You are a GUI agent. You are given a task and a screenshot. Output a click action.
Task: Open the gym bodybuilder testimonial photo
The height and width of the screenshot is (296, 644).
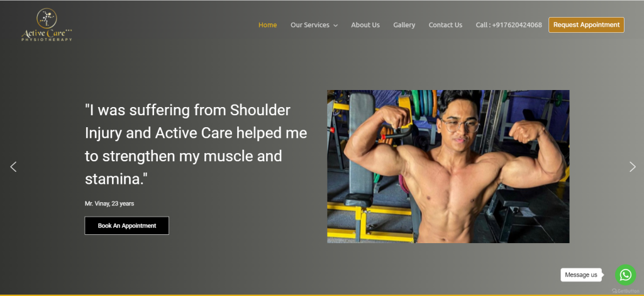tap(448, 166)
